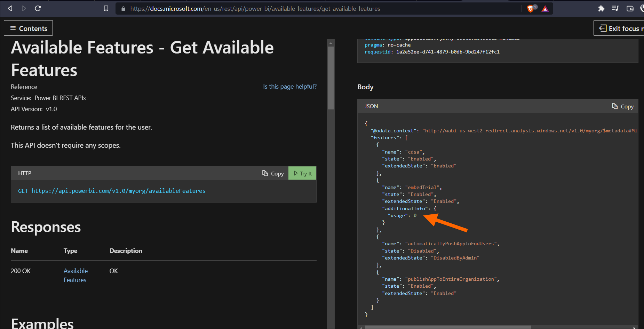Click the 'Type' column header

pos(71,251)
